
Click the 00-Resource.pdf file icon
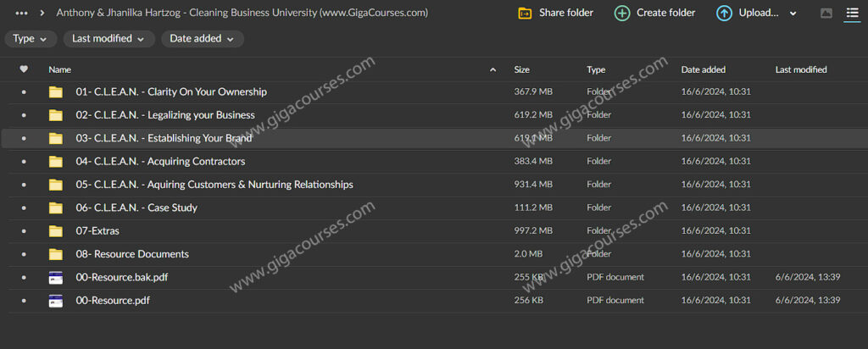pos(56,300)
